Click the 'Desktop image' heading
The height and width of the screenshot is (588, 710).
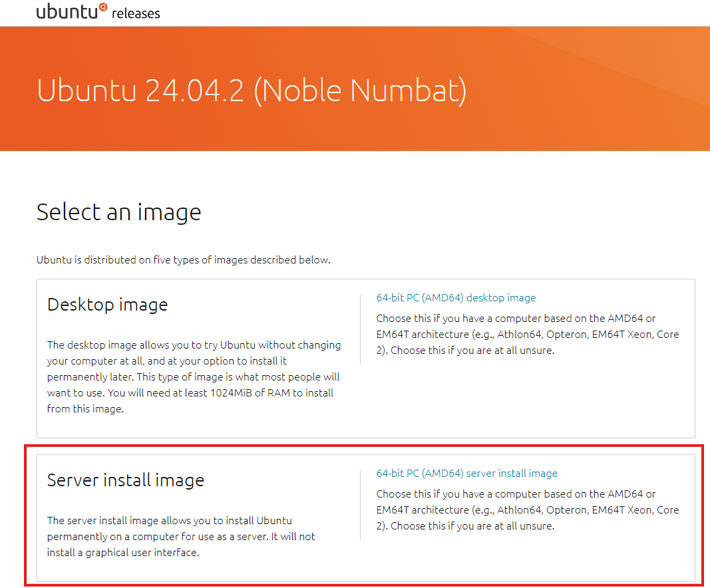[107, 304]
